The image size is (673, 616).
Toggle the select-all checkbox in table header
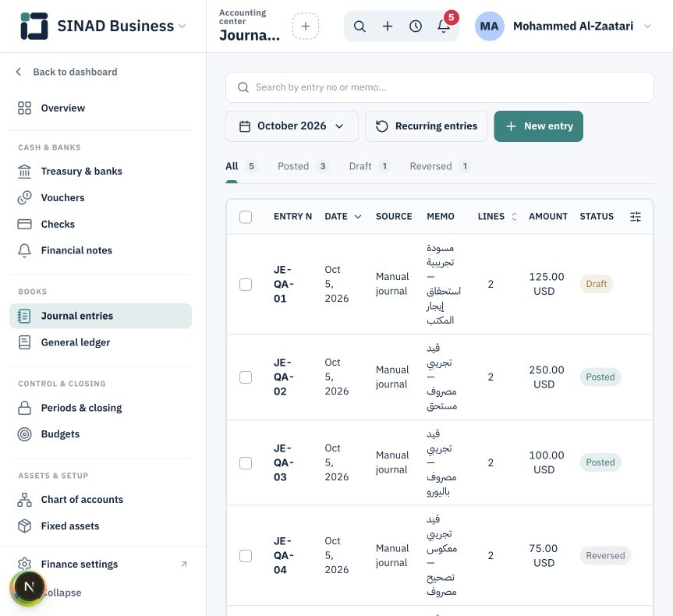(x=246, y=217)
